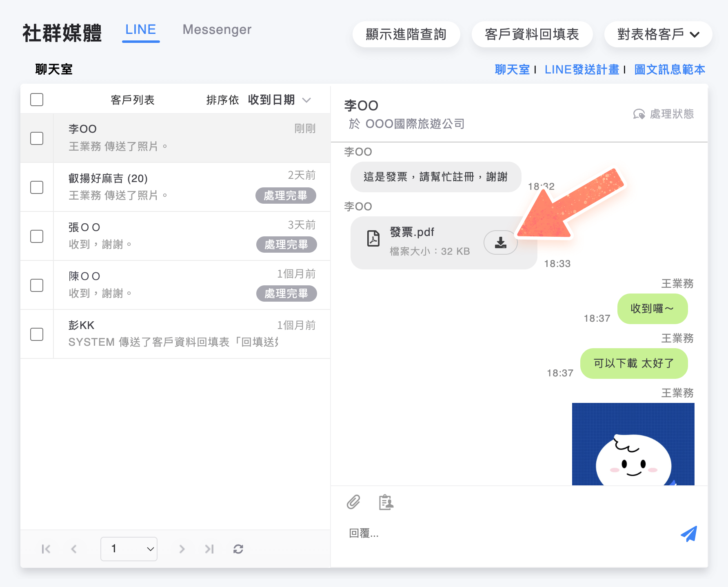Image resolution: width=728 pixels, height=587 pixels.
Task: Check the checkbox next to 李OO
Action: coord(36,138)
